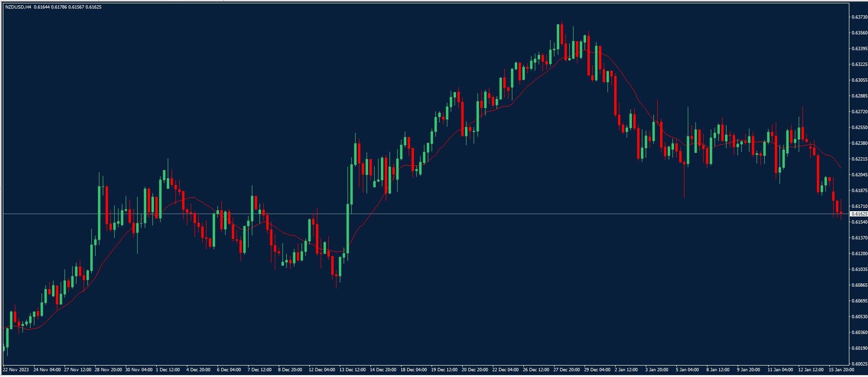868x377 pixels.
Task: Select the 13 Dec 12:00 time label
Action: coord(352,370)
